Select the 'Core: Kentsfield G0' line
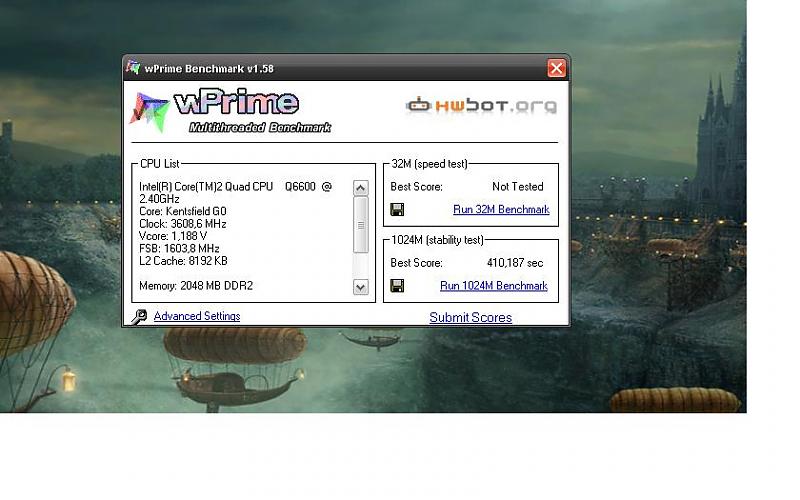 click(x=183, y=211)
